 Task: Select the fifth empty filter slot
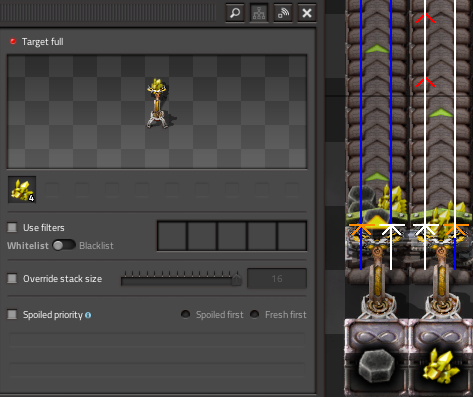click(x=292, y=236)
